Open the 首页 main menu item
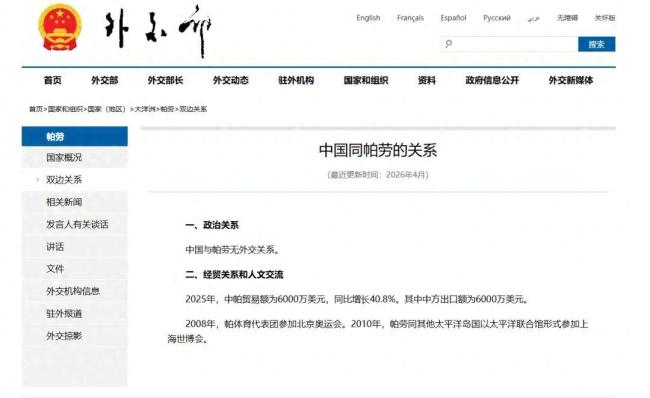The image size is (650, 398). pos(53,80)
